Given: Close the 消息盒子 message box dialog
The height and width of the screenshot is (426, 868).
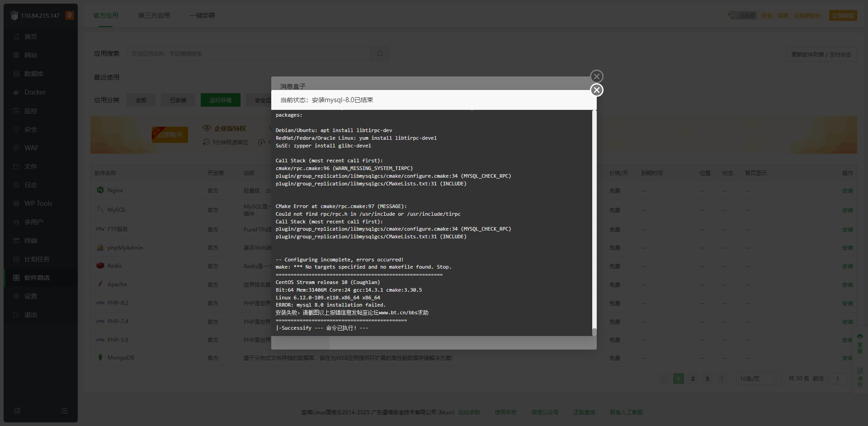Looking at the screenshot, I should pos(597,76).
